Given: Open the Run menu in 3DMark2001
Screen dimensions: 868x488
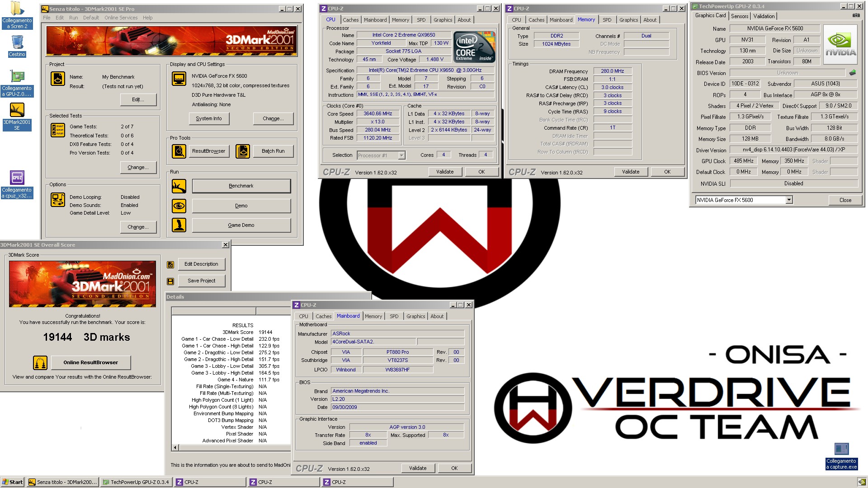Looking at the screenshot, I should coord(73,18).
